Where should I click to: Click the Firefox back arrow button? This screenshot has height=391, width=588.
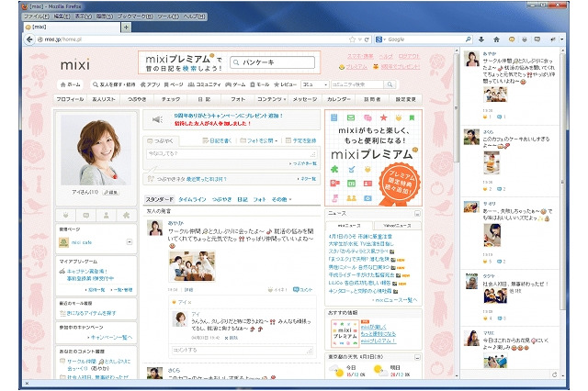pos(29,39)
